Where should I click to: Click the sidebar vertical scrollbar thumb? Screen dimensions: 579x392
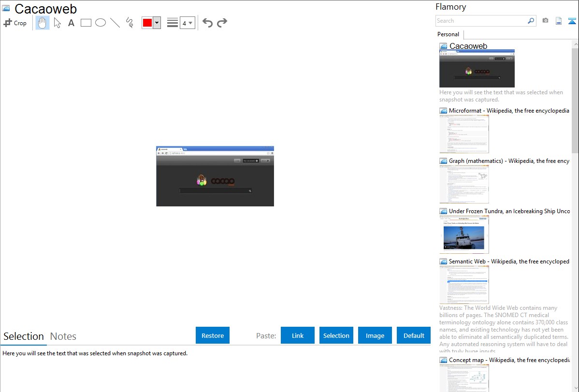pyautogui.click(x=575, y=101)
